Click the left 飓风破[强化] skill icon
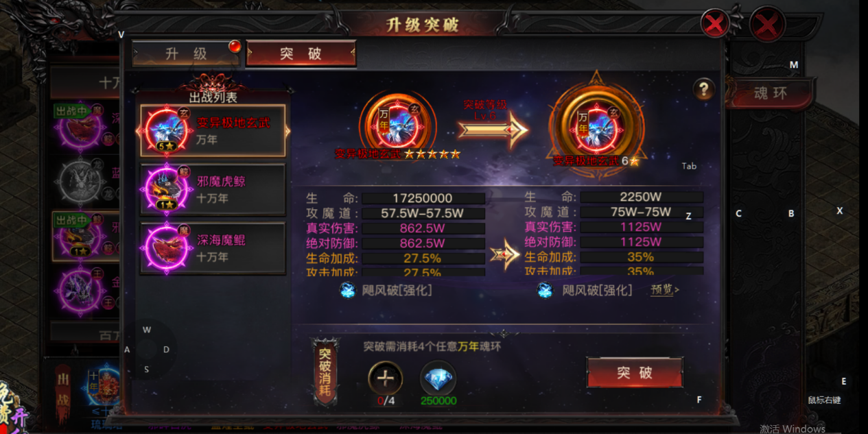Screen dimensions: 868x434 point(348,290)
